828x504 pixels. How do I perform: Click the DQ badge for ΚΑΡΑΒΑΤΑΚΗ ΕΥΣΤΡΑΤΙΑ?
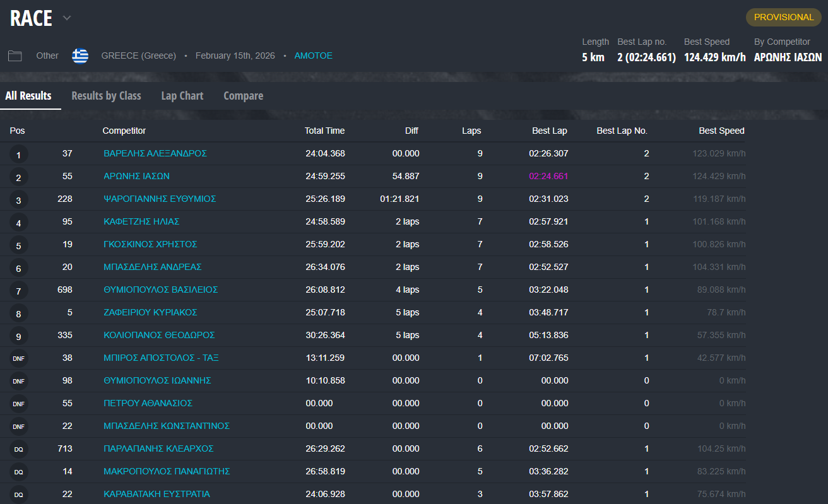[x=18, y=495]
